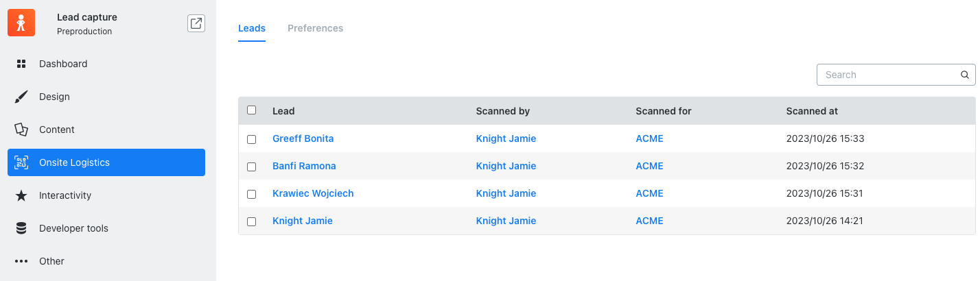Image resolution: width=980 pixels, height=281 pixels.
Task: Click the Design paintbrush icon
Action: point(21,97)
